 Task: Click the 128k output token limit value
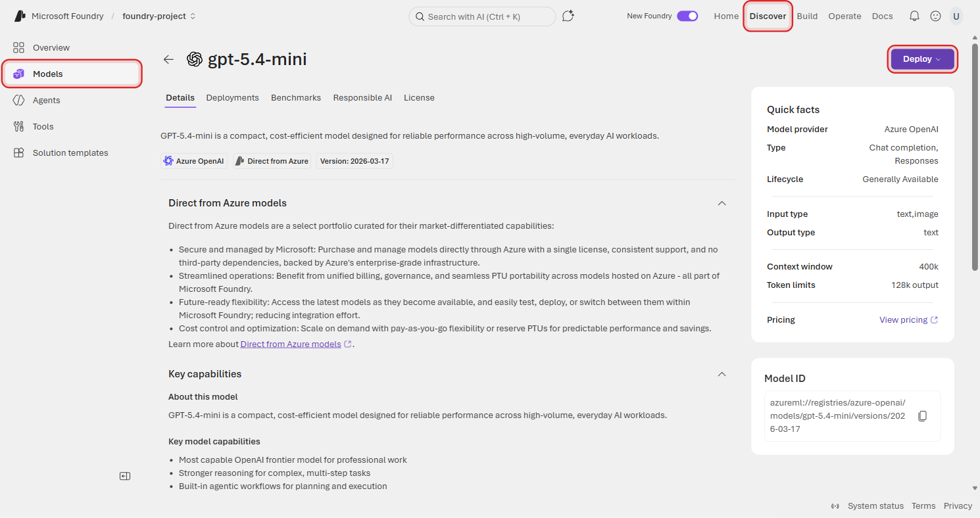click(915, 285)
